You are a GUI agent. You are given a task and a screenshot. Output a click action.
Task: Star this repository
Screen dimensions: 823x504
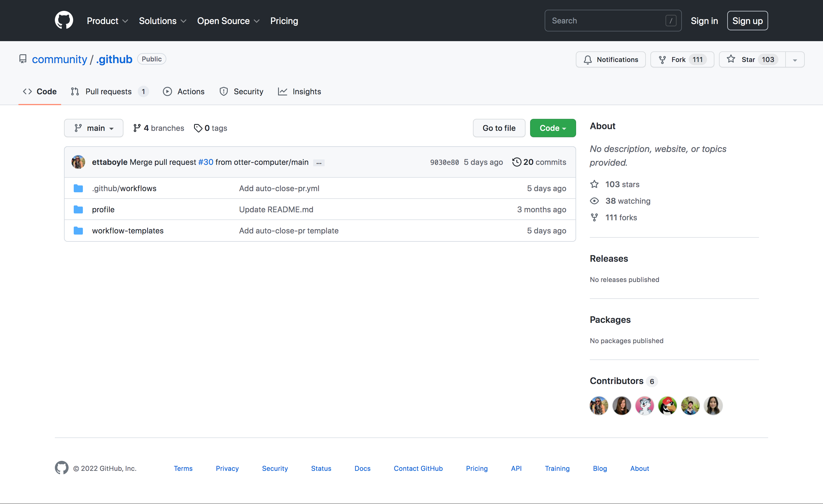coord(752,59)
